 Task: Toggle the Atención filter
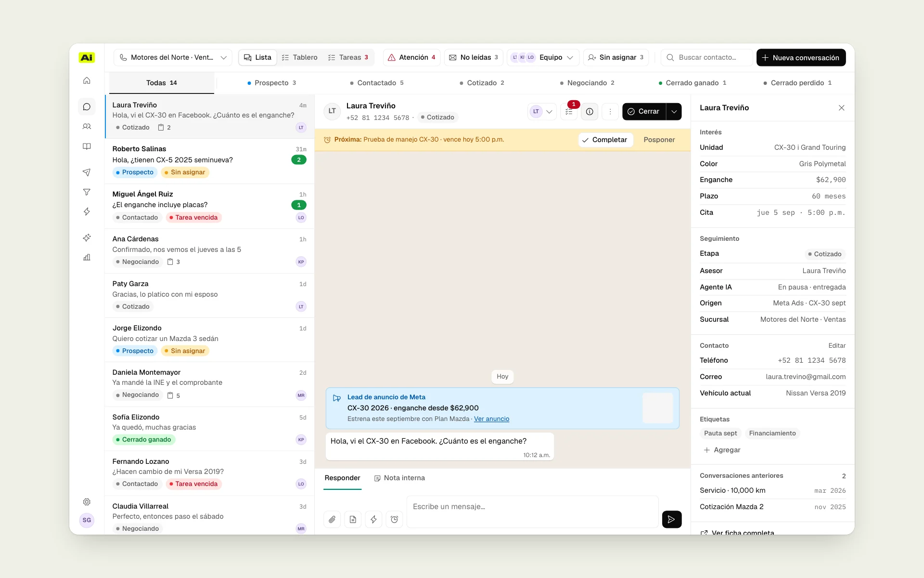(x=411, y=57)
